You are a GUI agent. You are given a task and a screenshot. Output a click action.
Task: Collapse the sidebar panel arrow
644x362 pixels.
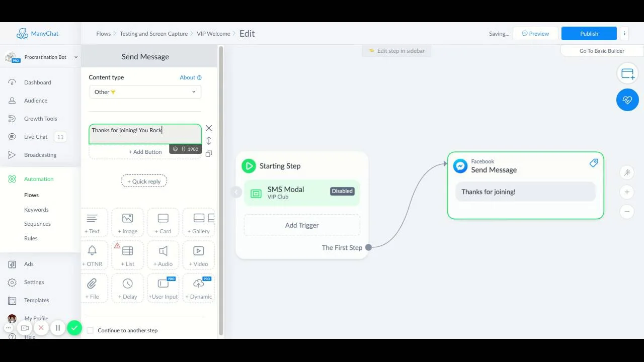coord(236,192)
